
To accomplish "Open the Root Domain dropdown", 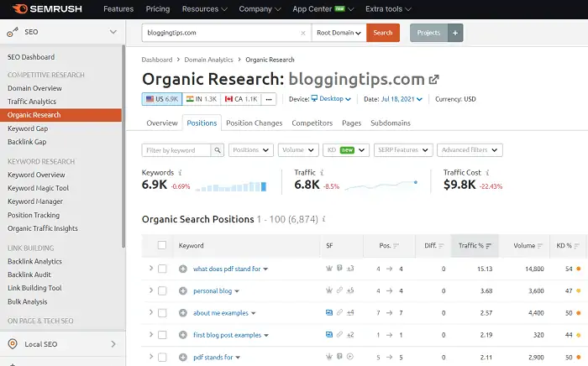I will click(339, 33).
